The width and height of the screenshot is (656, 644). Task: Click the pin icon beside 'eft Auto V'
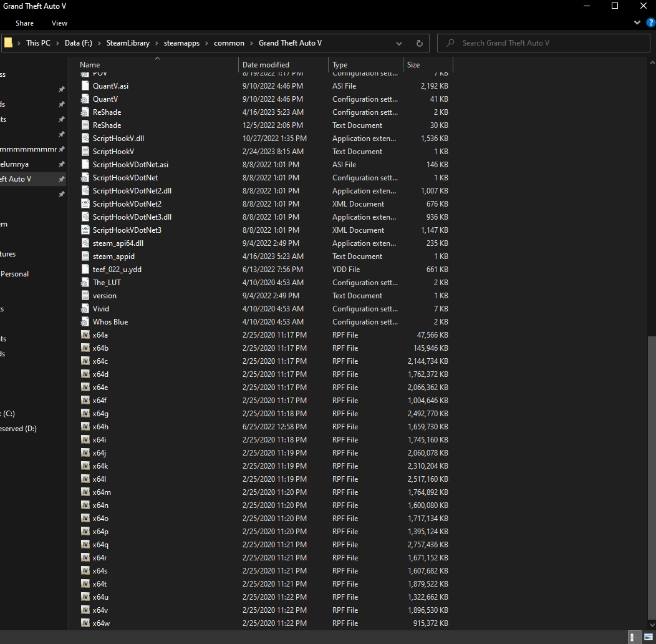(61, 179)
